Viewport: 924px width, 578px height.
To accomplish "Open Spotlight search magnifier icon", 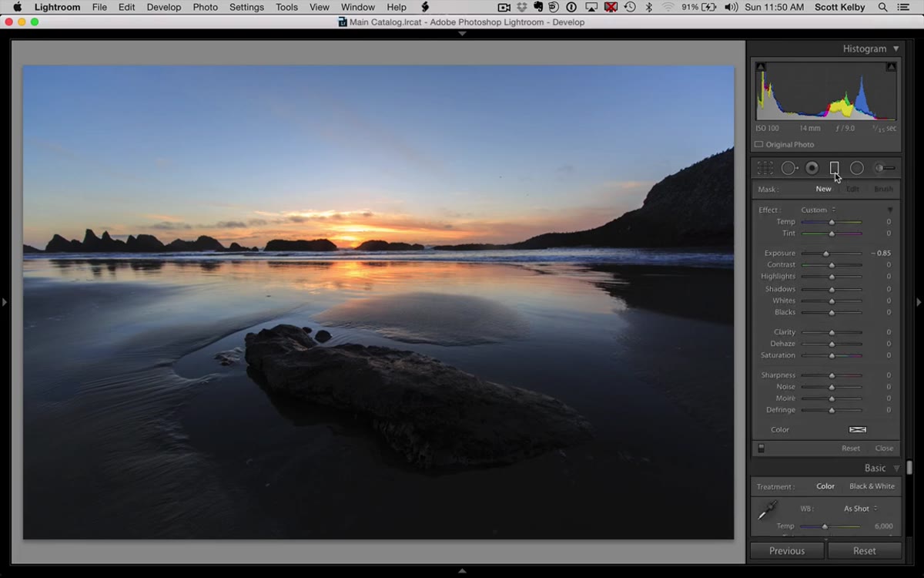I will click(x=882, y=7).
